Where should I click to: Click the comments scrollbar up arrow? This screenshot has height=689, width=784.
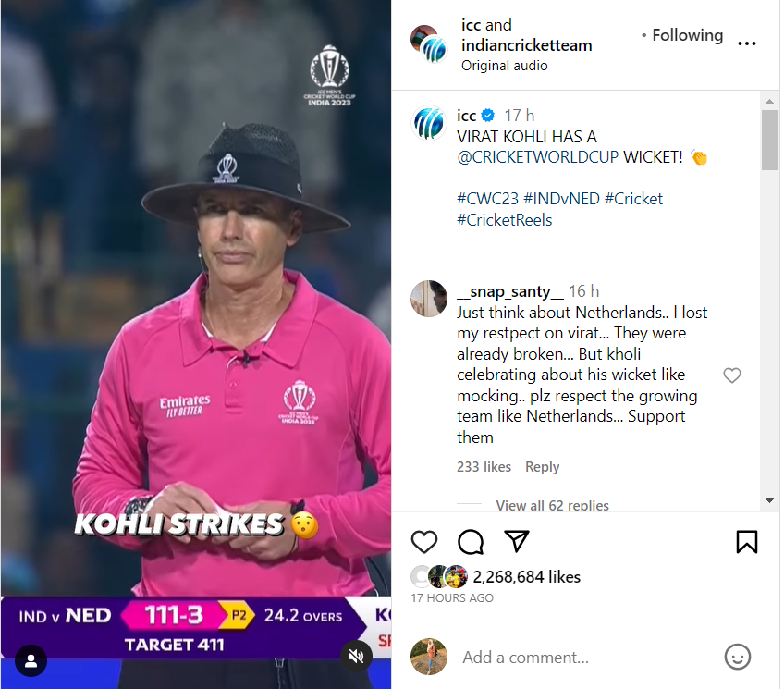tap(769, 101)
